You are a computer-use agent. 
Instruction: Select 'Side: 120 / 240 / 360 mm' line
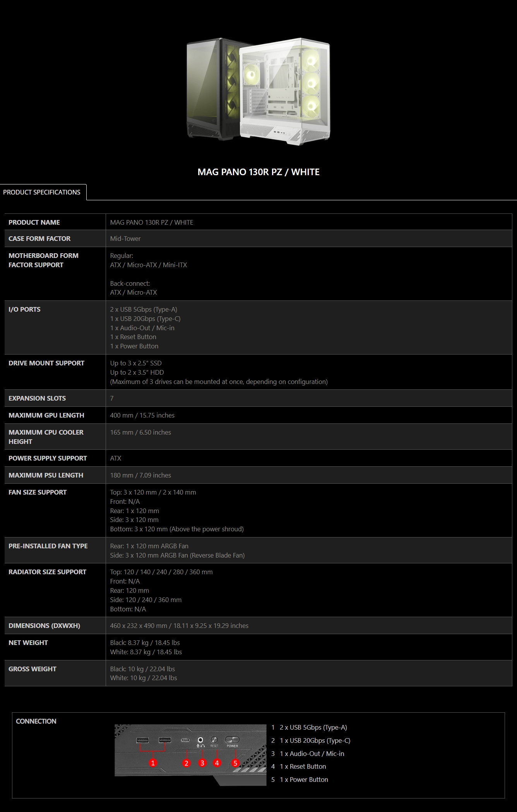click(x=146, y=600)
